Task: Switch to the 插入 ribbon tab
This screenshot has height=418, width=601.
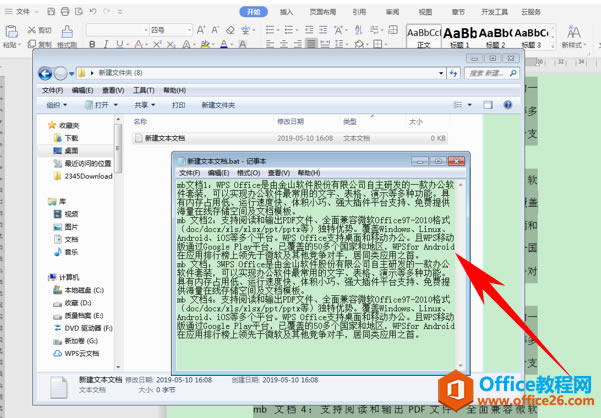Action: [286, 12]
